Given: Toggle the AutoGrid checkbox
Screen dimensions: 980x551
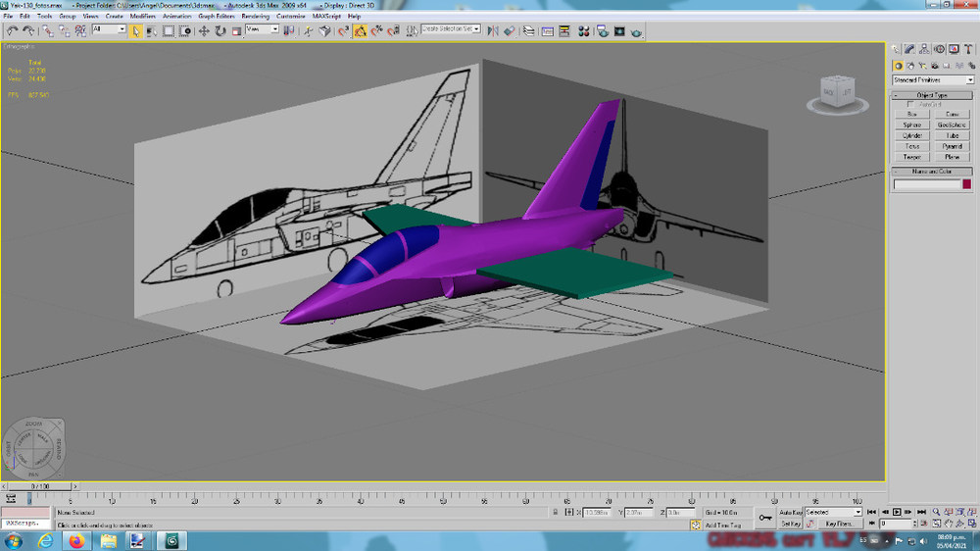Looking at the screenshot, I should pos(910,105).
